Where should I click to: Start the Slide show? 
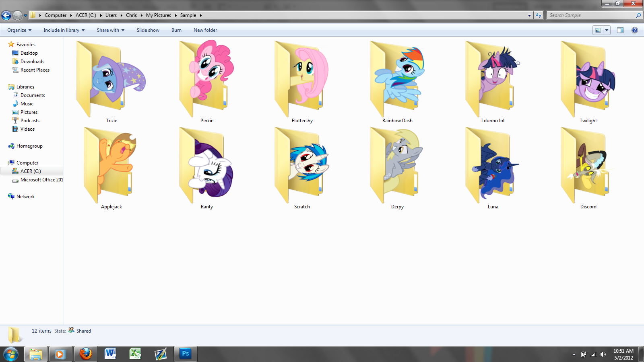tap(148, 30)
